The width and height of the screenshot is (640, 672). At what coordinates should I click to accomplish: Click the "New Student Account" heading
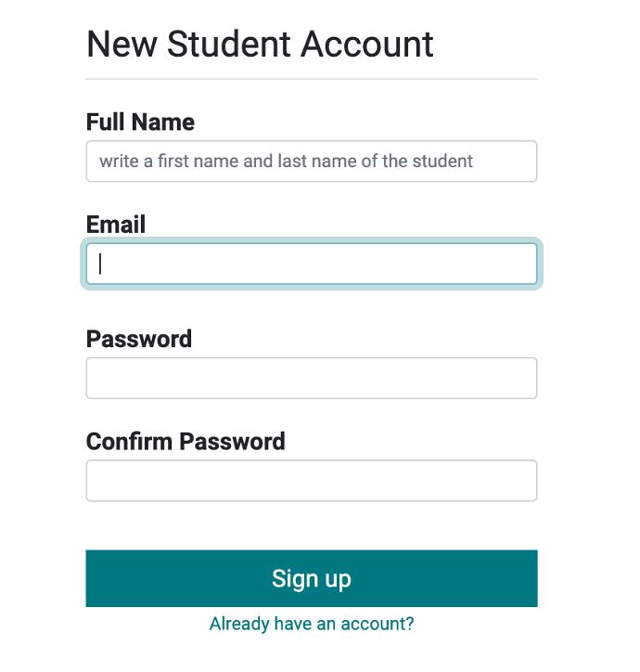(x=260, y=44)
